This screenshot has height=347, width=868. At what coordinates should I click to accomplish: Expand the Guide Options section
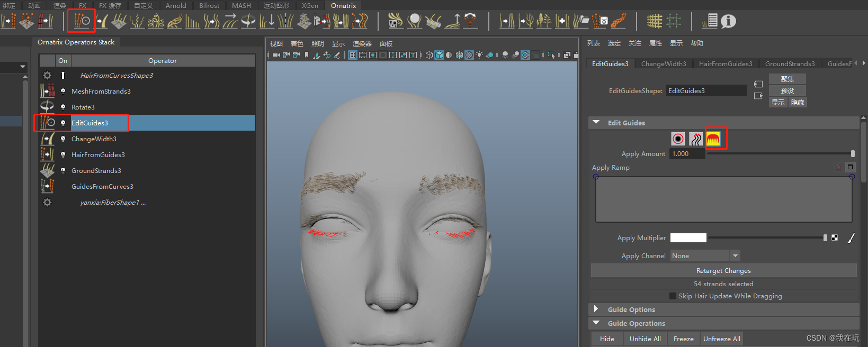coord(596,309)
